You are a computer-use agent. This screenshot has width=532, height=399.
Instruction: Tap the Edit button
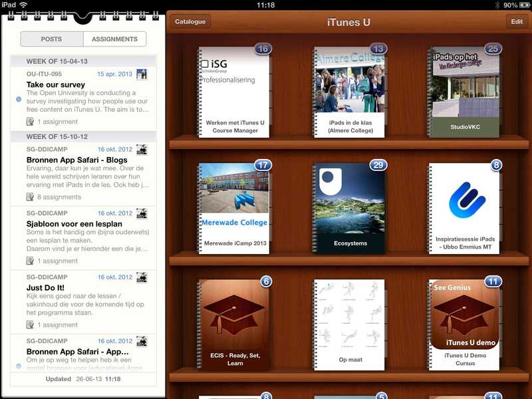(516, 22)
